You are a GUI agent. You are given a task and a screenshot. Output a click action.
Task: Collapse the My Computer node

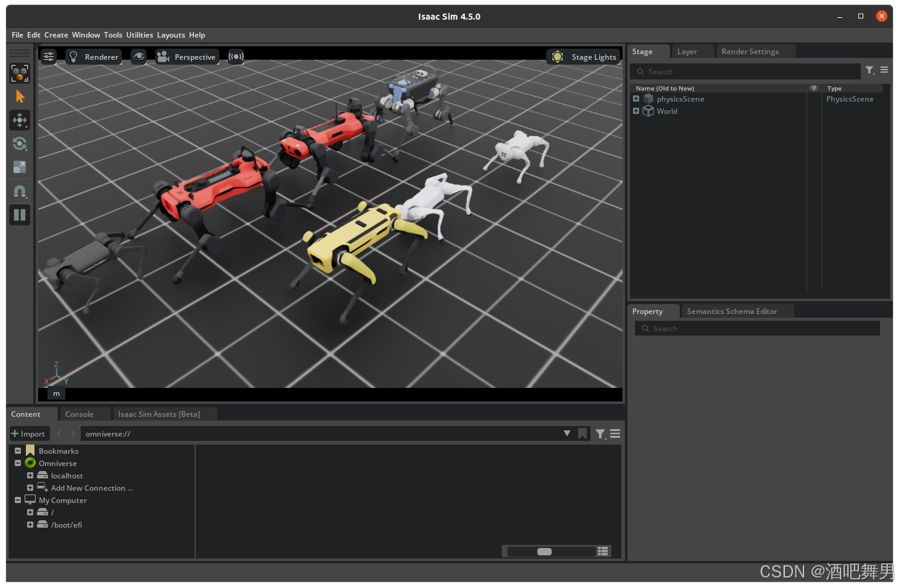coord(18,500)
